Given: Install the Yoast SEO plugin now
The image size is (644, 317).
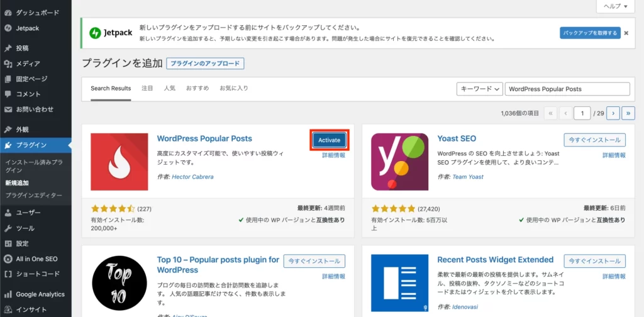Looking at the screenshot, I should (x=594, y=140).
